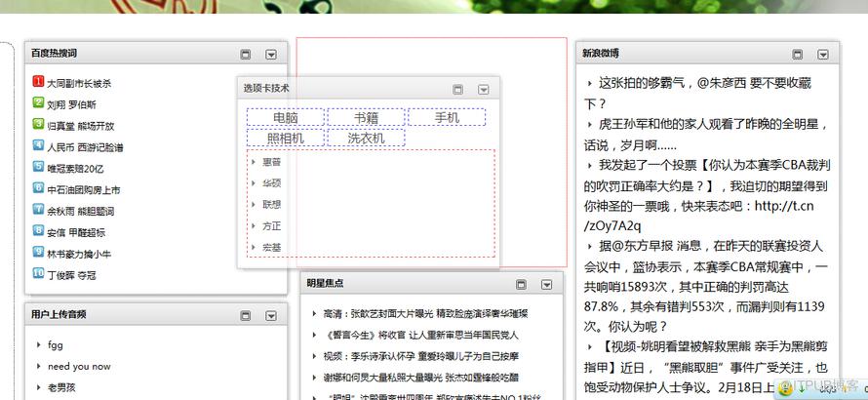Image resolution: width=868 pixels, height=400 pixels.
Task: Open hot search 大同副市长被杀
Action: point(79,84)
